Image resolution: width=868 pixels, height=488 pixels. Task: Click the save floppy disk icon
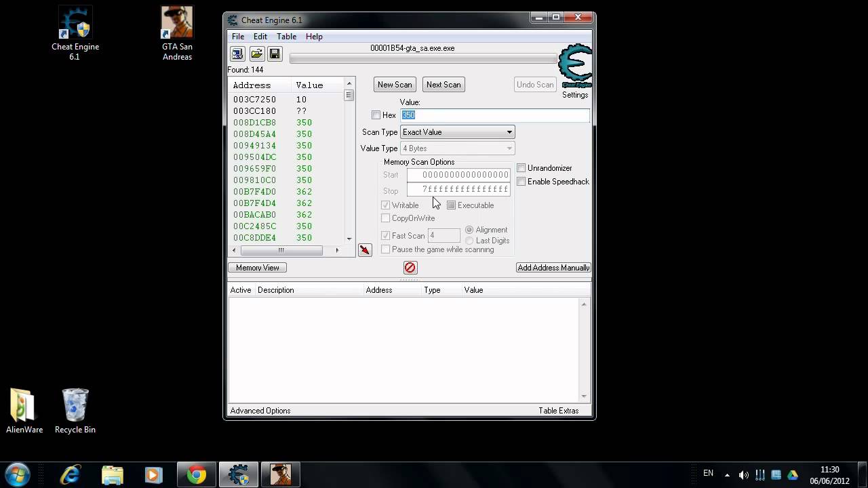[275, 54]
